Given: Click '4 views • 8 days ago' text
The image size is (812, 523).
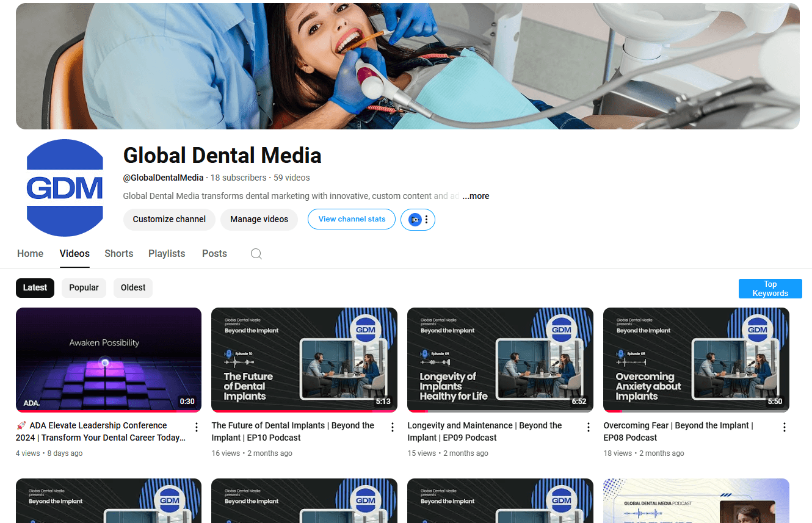Looking at the screenshot, I should (49, 453).
